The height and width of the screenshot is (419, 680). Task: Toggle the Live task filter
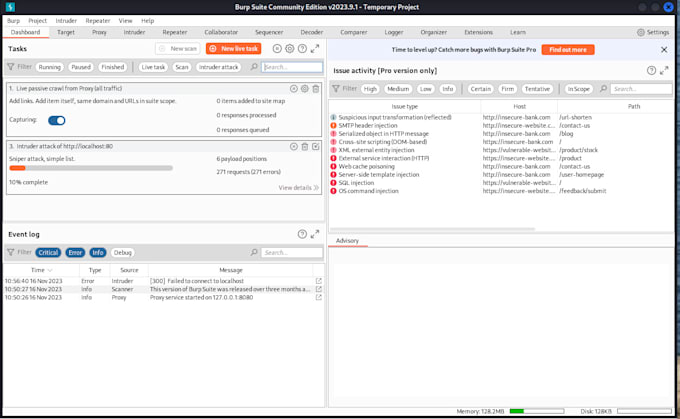pos(153,67)
